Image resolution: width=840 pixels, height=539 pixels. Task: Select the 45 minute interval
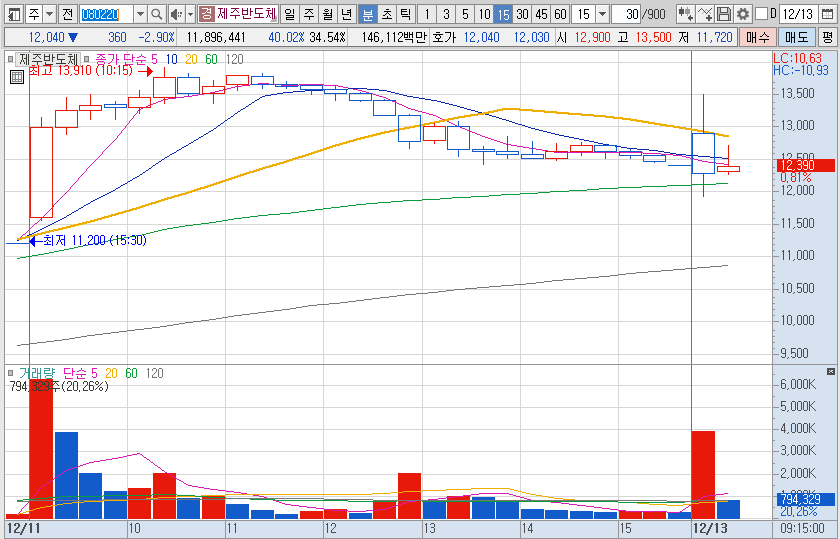click(x=542, y=14)
